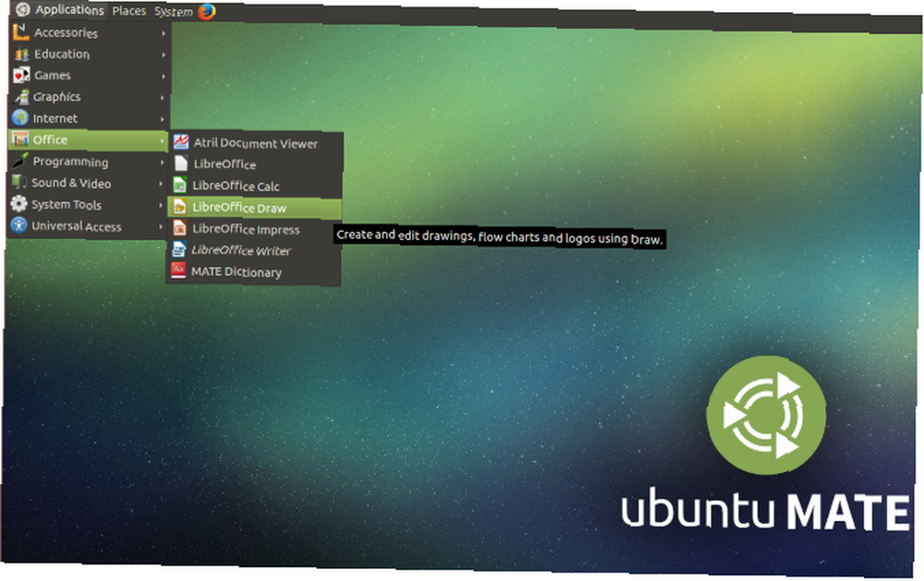This screenshot has width=924, height=581.
Task: Select the LibreOffice start center entry
Action: click(x=255, y=163)
